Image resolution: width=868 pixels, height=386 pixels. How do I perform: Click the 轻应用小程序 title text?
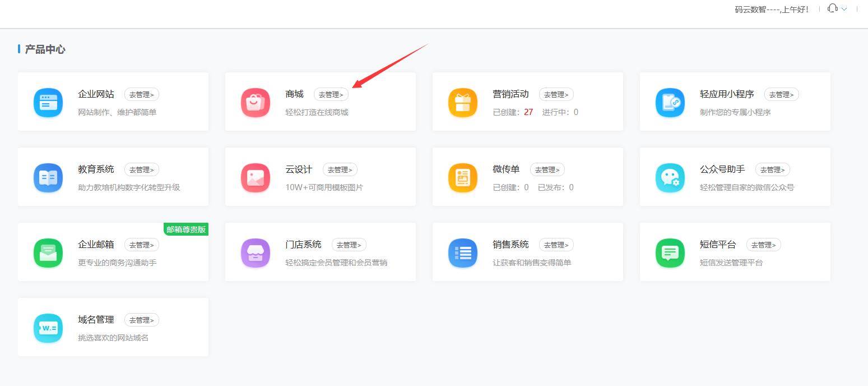click(727, 94)
